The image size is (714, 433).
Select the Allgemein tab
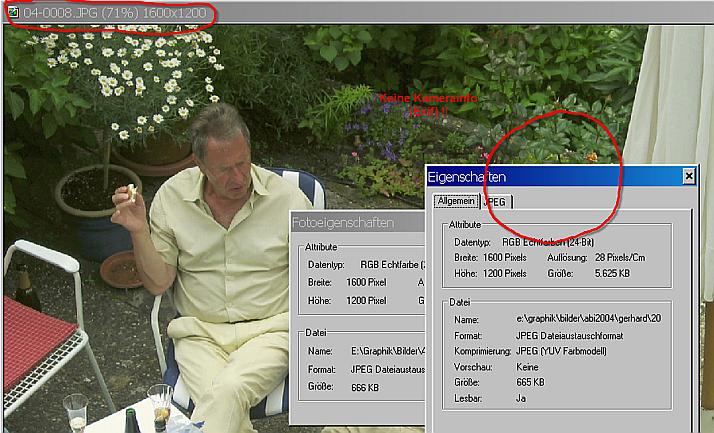click(x=456, y=201)
